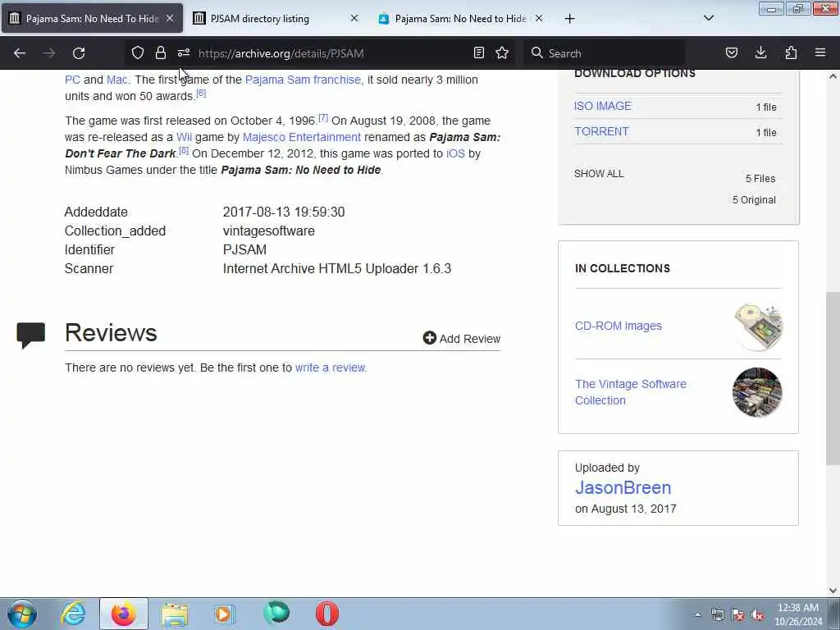This screenshot has width=840, height=630.
Task: Click SHOW ALL files
Action: pyautogui.click(x=599, y=174)
